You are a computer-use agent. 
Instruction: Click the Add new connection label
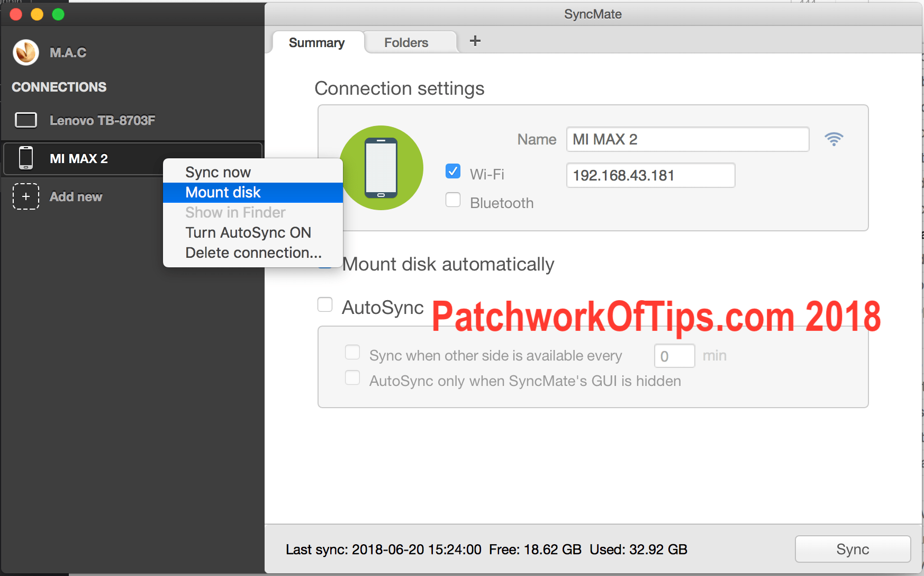tap(76, 197)
